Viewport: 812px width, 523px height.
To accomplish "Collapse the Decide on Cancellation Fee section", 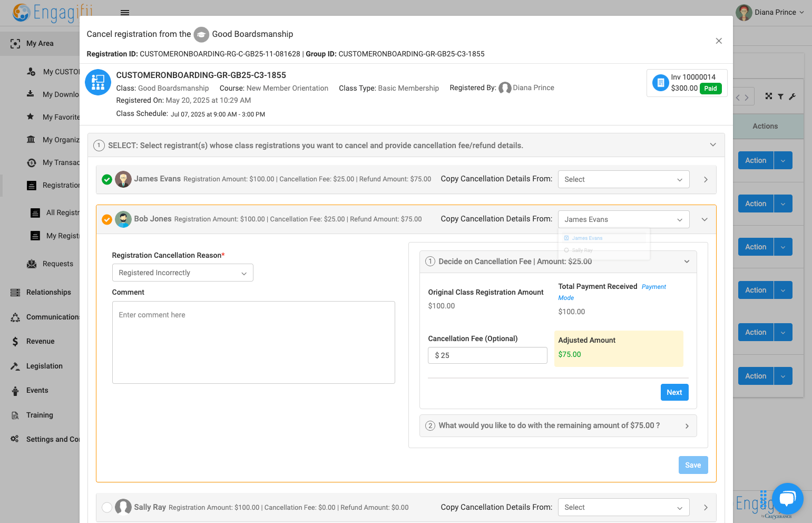I will 687,261.
